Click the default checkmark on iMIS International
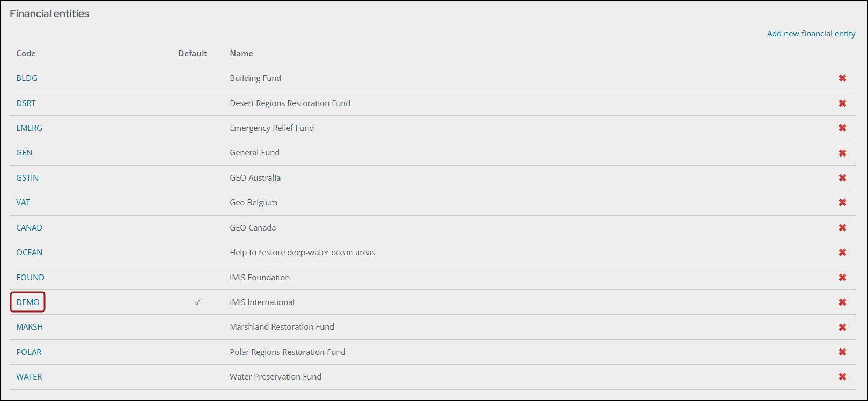Viewport: 868px width, 401px height. 197,302
